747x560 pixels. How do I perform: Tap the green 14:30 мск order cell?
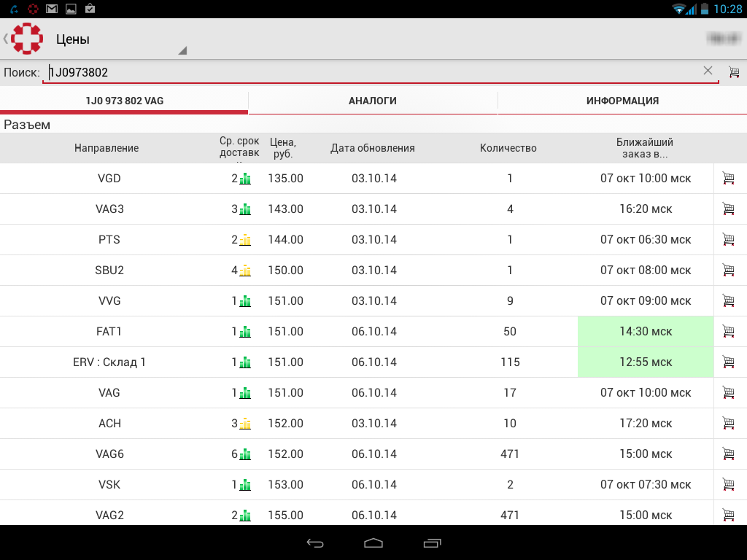tap(645, 332)
